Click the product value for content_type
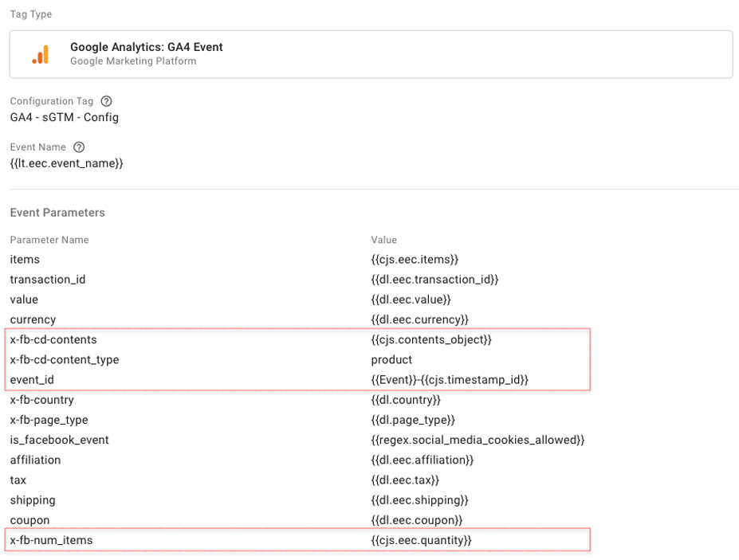 (391, 360)
